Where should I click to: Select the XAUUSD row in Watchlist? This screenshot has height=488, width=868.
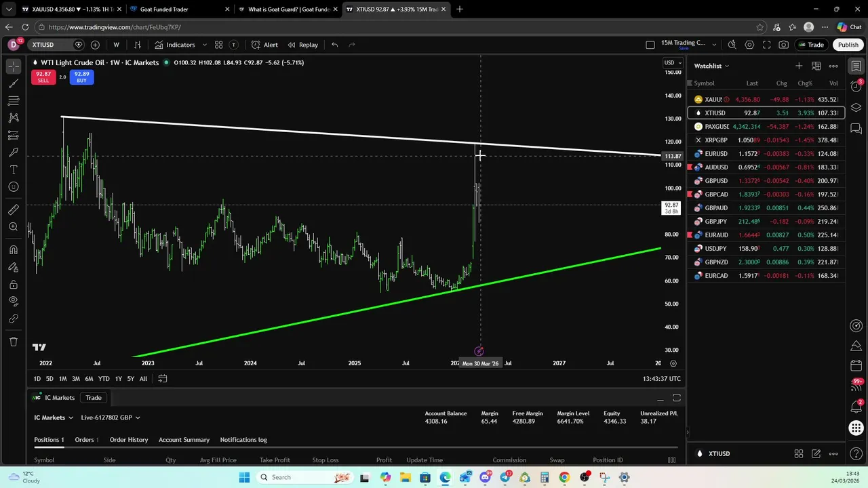766,100
